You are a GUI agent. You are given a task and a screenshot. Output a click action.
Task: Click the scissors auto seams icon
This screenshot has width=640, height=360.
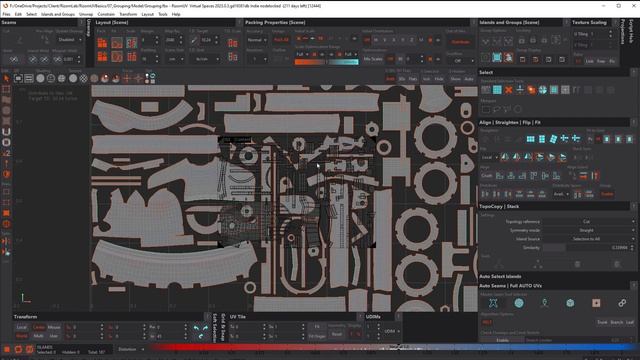click(493, 303)
